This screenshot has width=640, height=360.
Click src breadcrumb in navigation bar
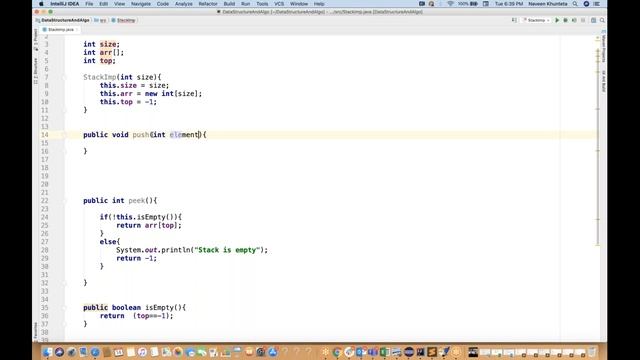(x=100, y=20)
